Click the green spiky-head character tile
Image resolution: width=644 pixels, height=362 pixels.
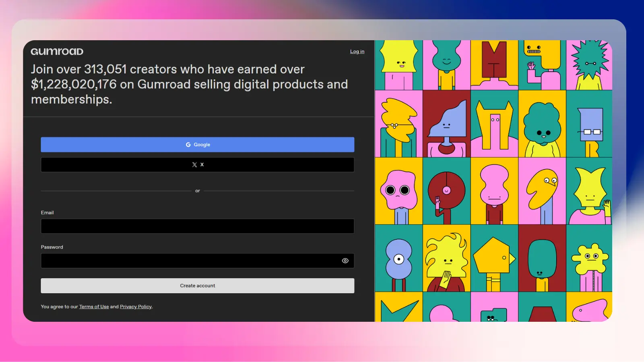[589, 65]
